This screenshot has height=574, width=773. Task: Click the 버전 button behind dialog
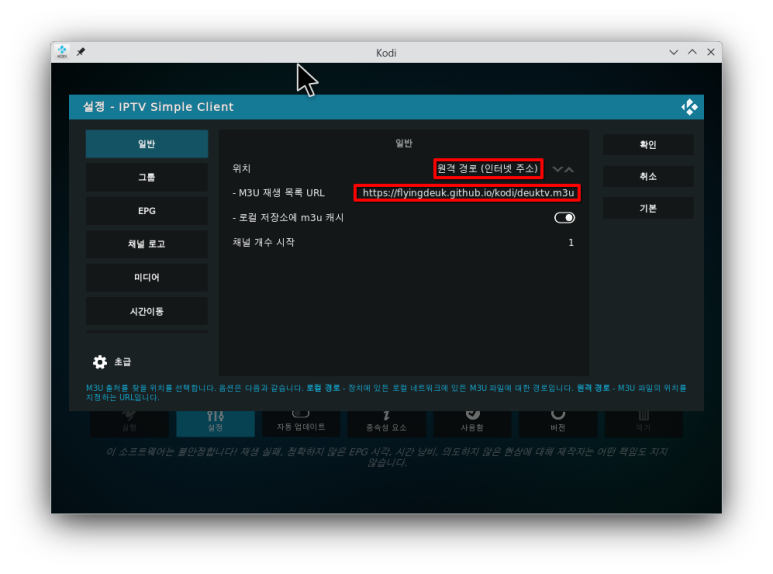coord(558,423)
